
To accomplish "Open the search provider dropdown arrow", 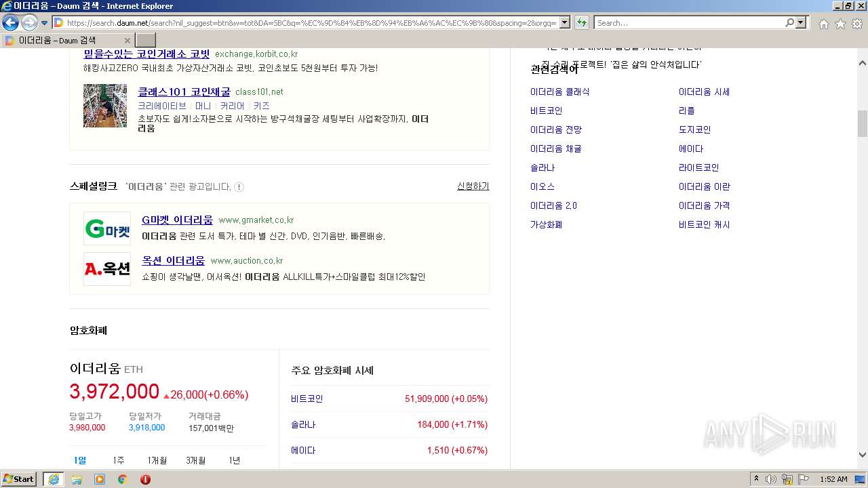I will (x=802, y=23).
